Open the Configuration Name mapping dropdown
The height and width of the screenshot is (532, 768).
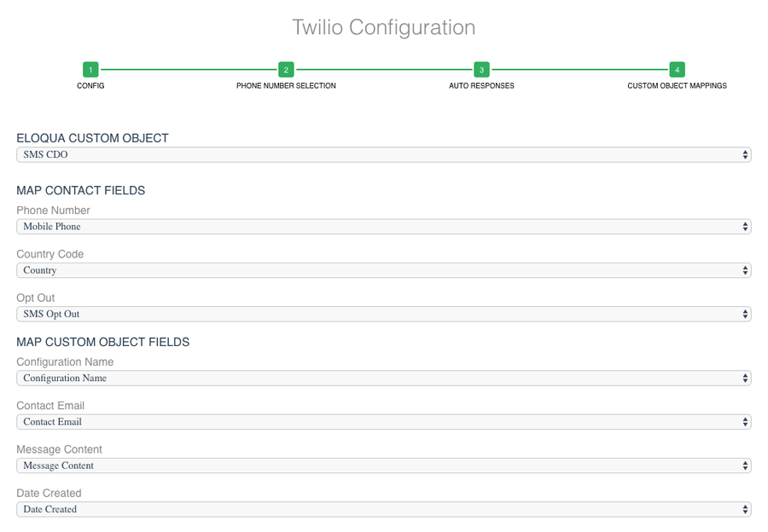point(383,379)
